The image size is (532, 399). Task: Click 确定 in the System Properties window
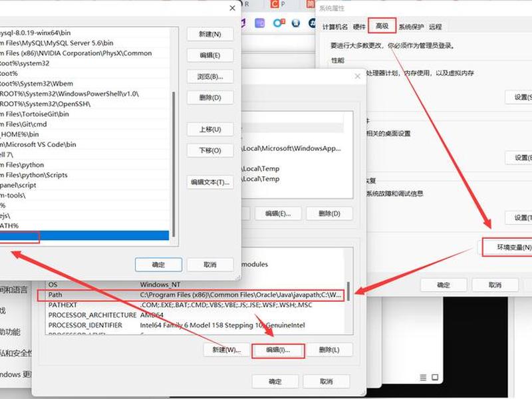coord(444,285)
